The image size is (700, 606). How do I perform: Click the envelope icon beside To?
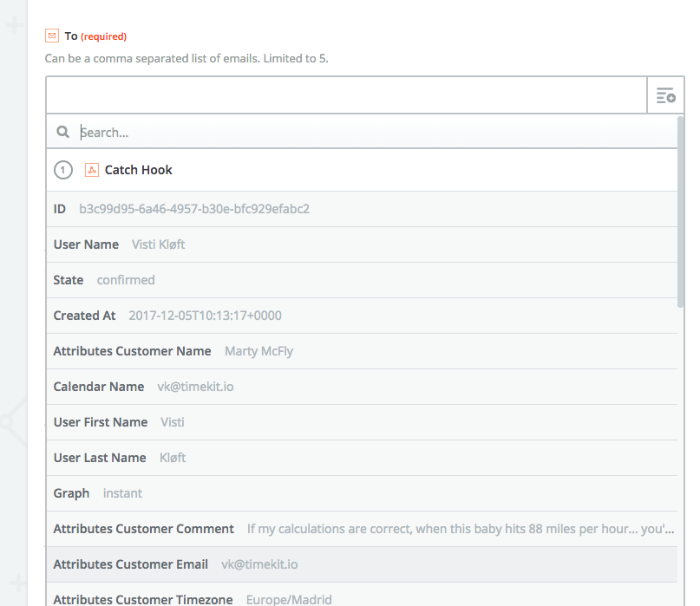point(52,36)
